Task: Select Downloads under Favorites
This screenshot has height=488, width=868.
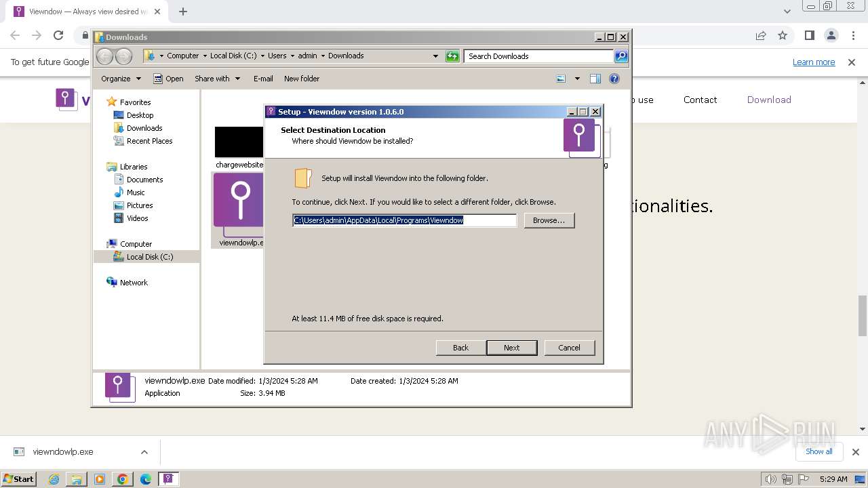Action: click(x=144, y=128)
